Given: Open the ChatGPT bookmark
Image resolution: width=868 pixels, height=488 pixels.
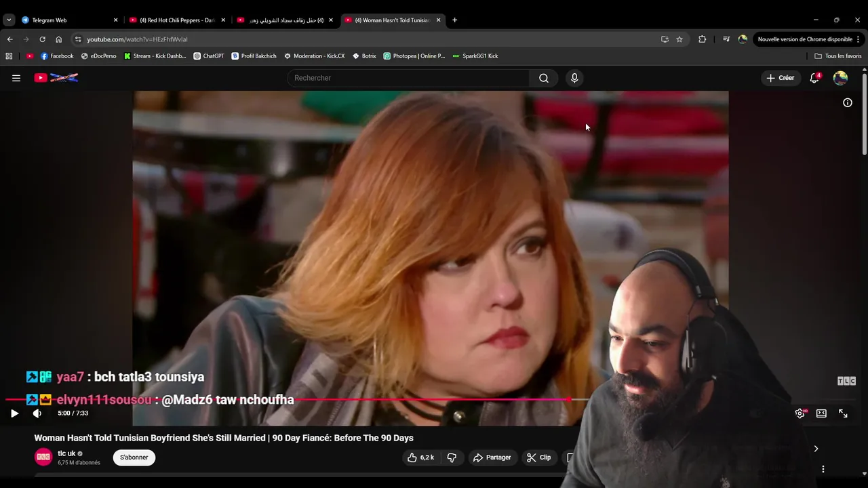Looking at the screenshot, I should [209, 56].
